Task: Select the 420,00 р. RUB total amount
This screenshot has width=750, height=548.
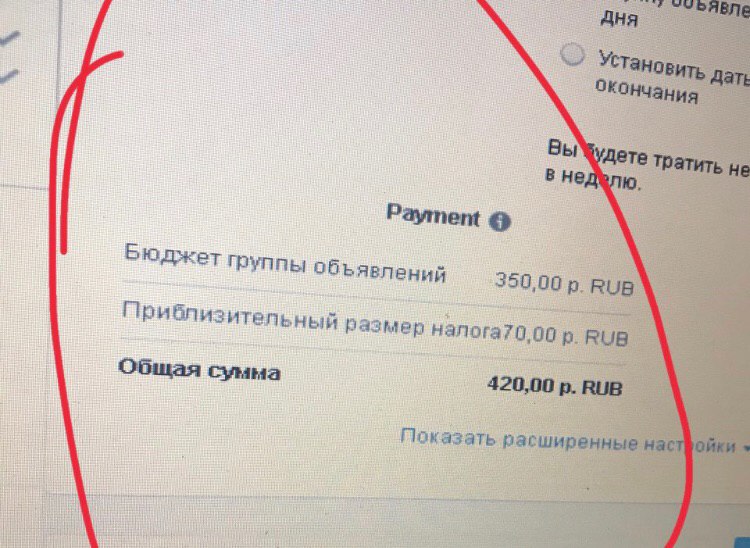Action: (x=555, y=386)
